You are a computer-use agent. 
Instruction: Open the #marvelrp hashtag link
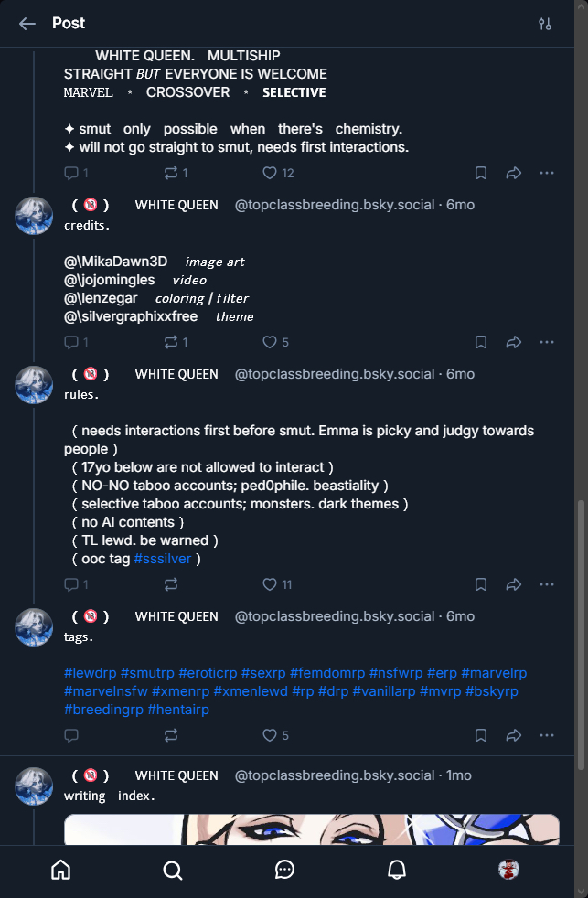pos(494,673)
